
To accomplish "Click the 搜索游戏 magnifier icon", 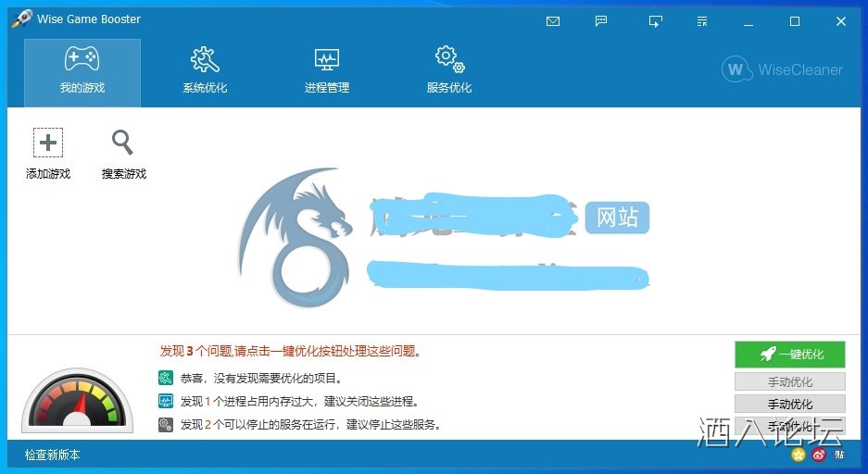I will tap(122, 143).
